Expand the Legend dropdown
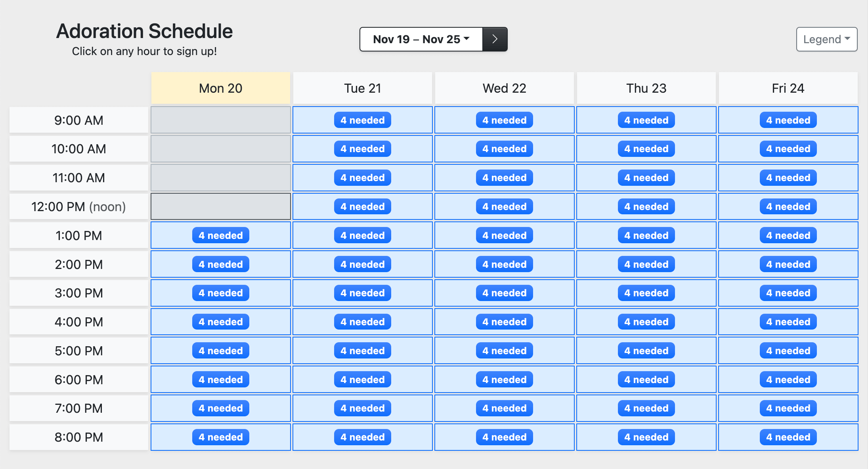This screenshot has height=469, width=868. point(826,39)
